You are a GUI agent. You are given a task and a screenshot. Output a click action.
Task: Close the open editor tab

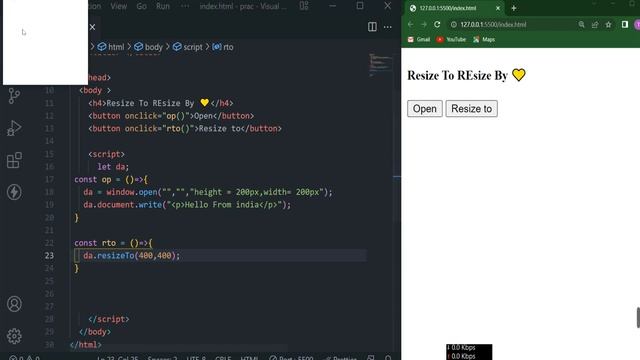[93, 27]
